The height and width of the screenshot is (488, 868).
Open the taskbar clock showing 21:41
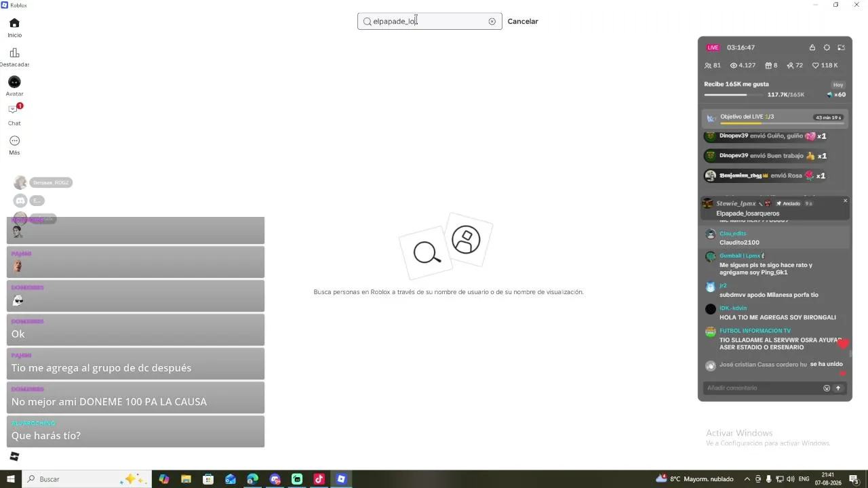pos(827,479)
